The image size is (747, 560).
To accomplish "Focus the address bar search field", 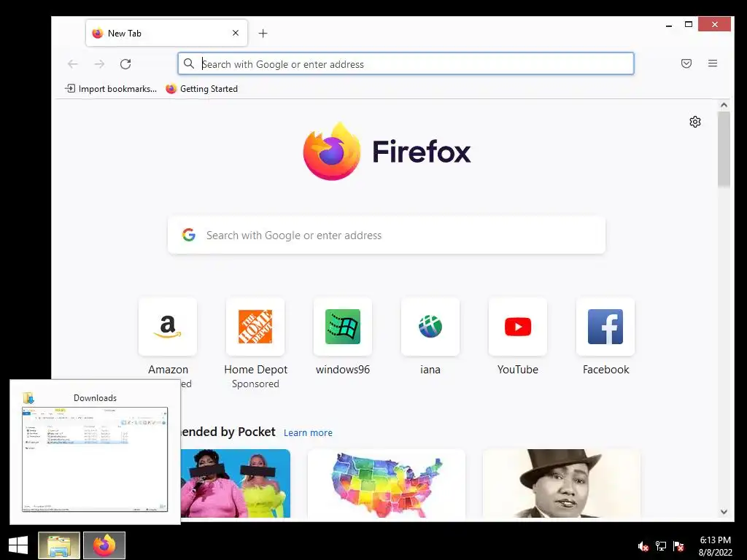I will pyautogui.click(x=406, y=64).
